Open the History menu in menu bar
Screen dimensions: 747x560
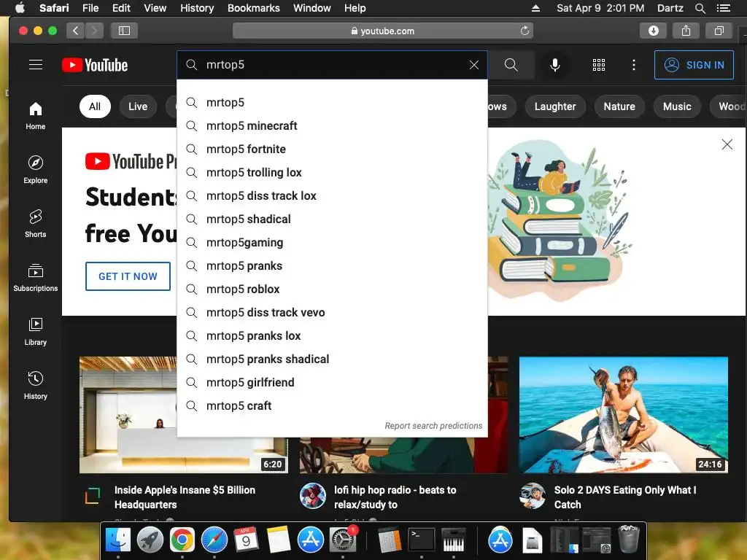pyautogui.click(x=197, y=8)
